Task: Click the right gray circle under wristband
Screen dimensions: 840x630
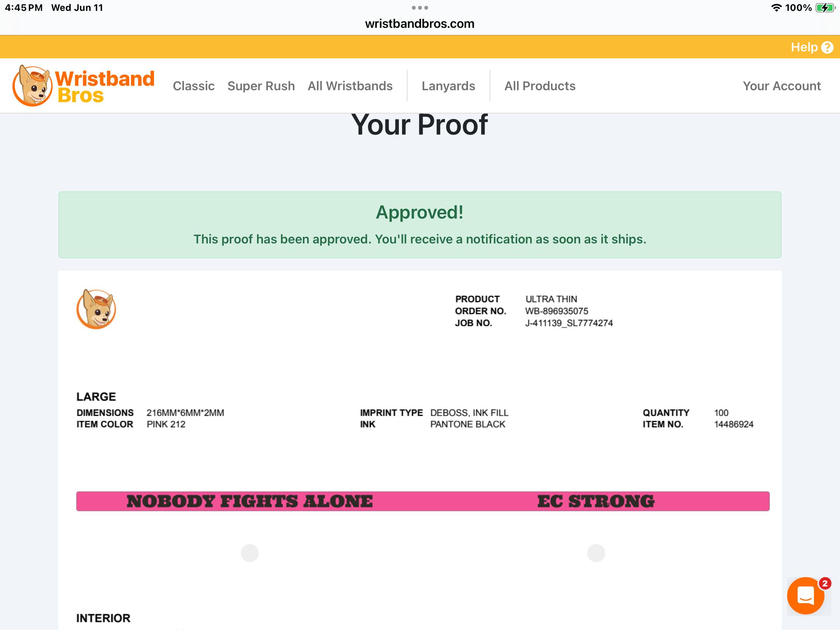Action: (x=596, y=553)
